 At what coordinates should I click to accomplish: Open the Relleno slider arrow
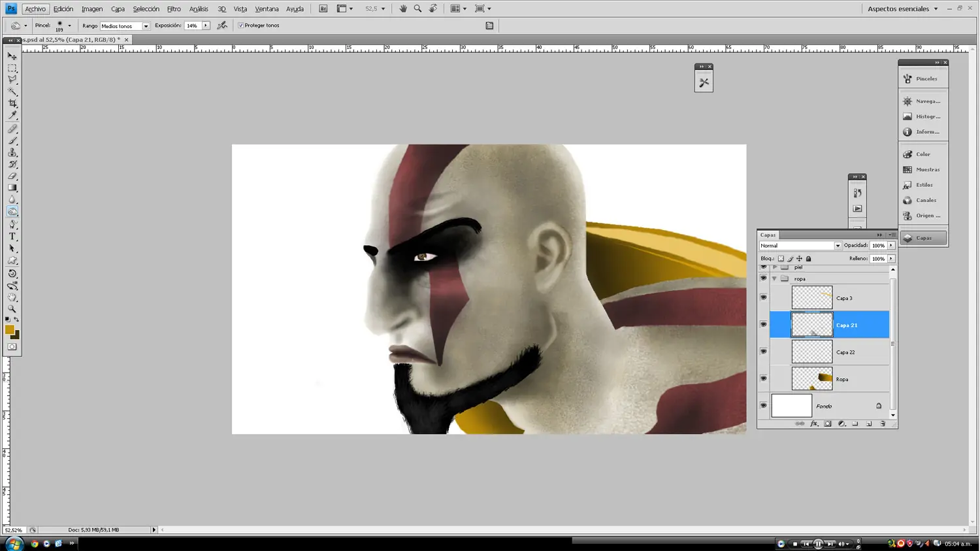click(x=891, y=259)
